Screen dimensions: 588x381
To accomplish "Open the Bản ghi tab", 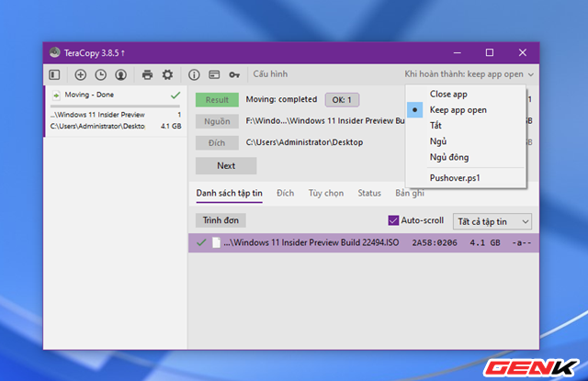I will (410, 194).
